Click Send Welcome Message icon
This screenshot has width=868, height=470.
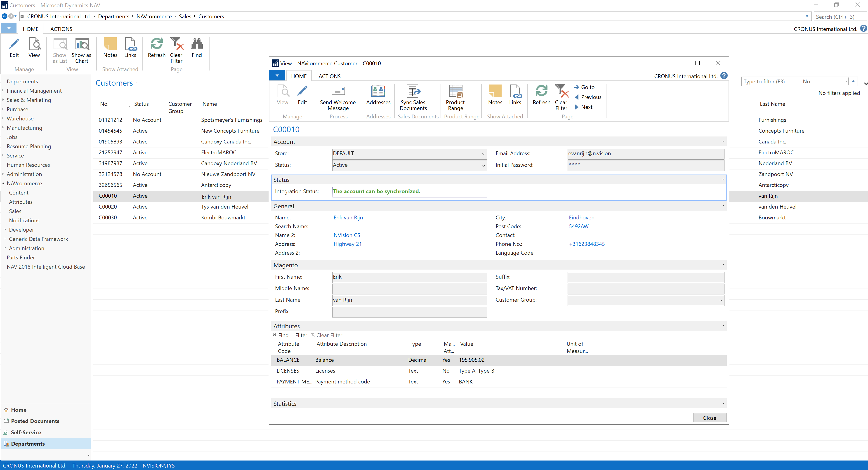point(338,91)
